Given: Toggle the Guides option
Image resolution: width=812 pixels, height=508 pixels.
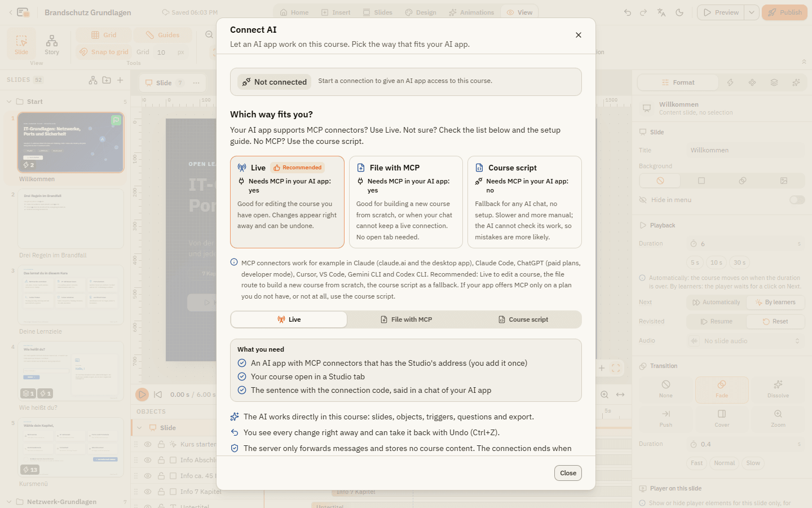Looking at the screenshot, I should (x=162, y=35).
